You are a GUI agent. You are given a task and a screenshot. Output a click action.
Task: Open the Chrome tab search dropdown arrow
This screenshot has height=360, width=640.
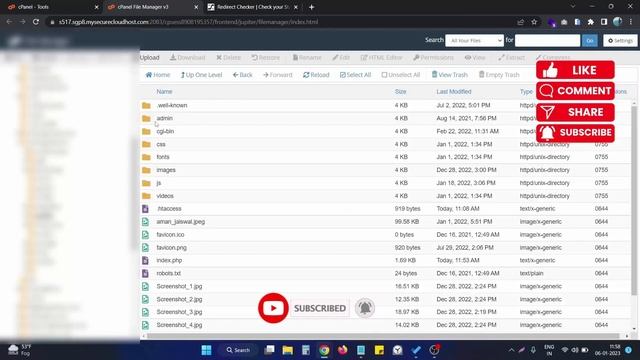(x=573, y=7)
